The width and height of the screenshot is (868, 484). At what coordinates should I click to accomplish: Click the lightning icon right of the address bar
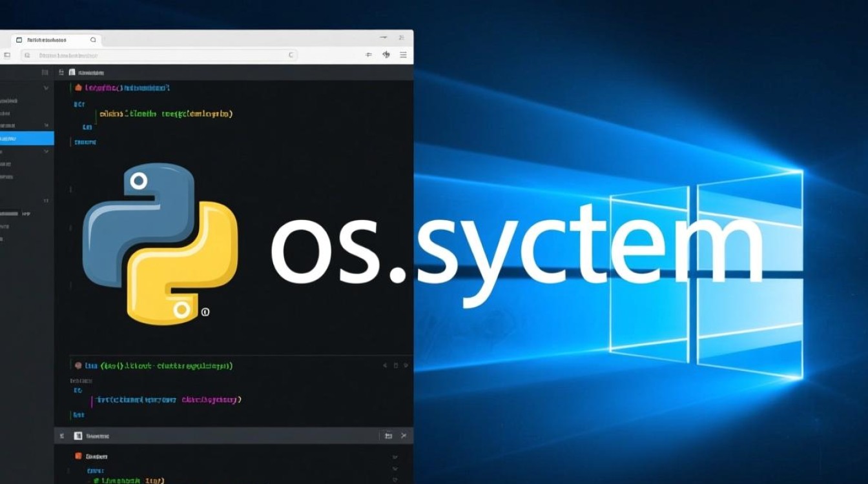pyautogui.click(x=386, y=54)
